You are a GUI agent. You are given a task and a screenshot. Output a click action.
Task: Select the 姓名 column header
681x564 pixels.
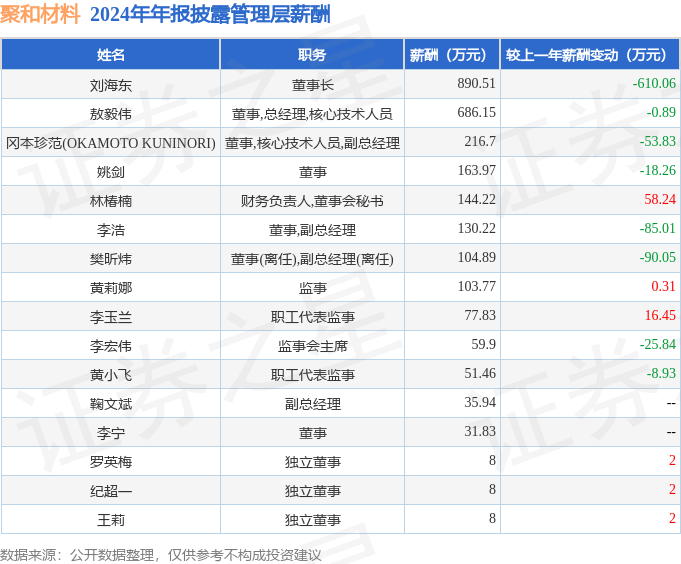pos(111,55)
